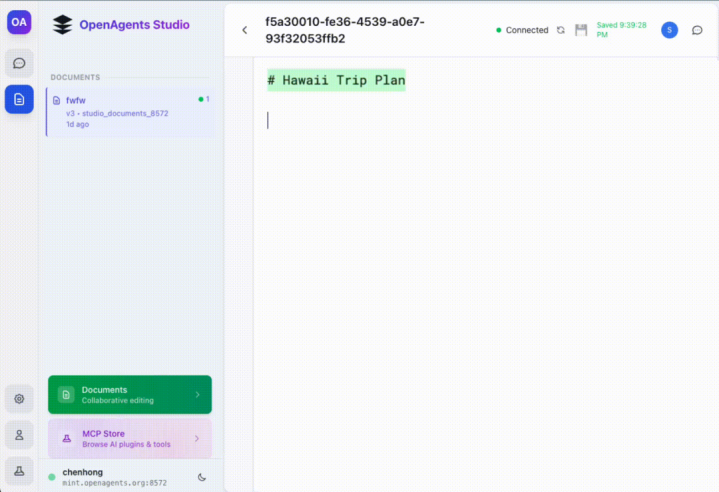
Task: Open the comments speech bubble icon
Action: click(697, 30)
